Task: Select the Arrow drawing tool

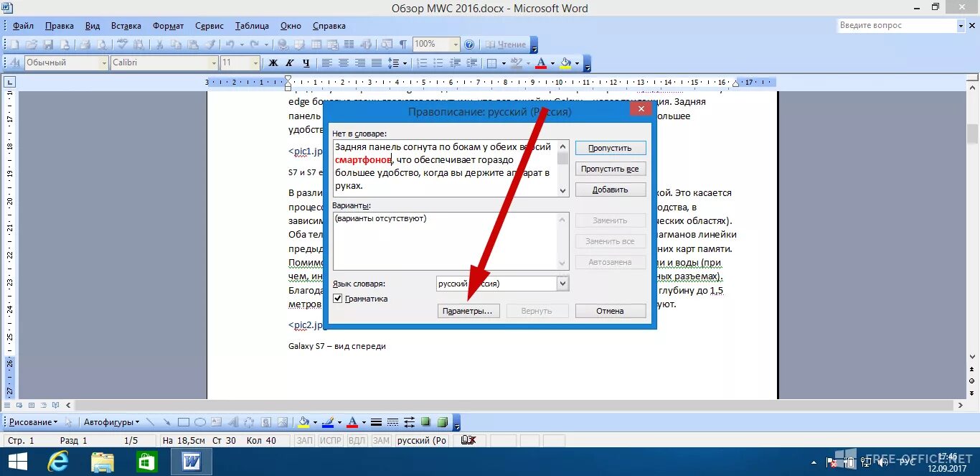Action: [166, 422]
